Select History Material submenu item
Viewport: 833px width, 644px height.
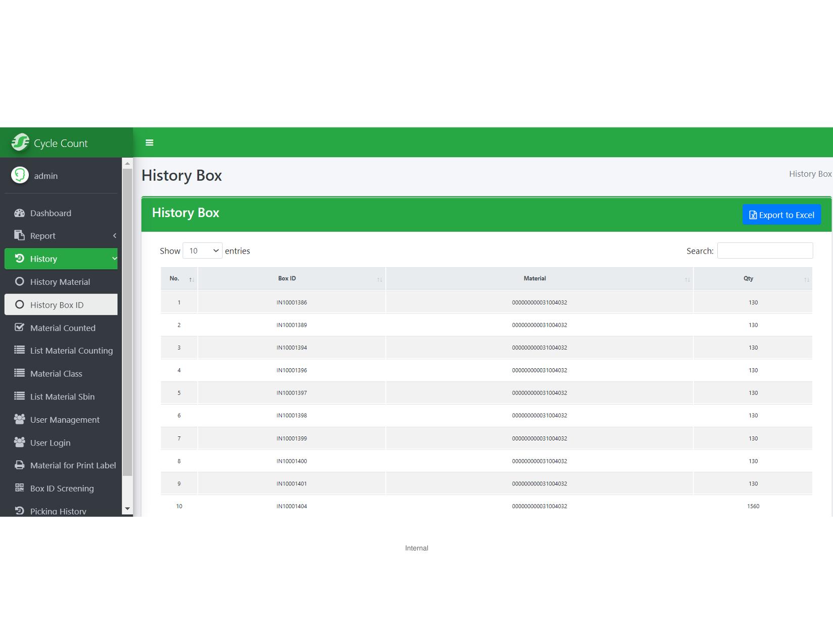pos(60,282)
